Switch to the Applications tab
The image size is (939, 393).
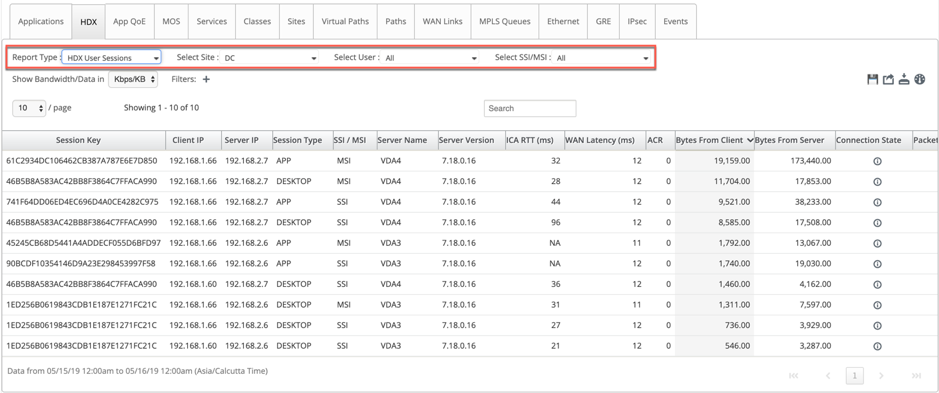[x=41, y=21]
